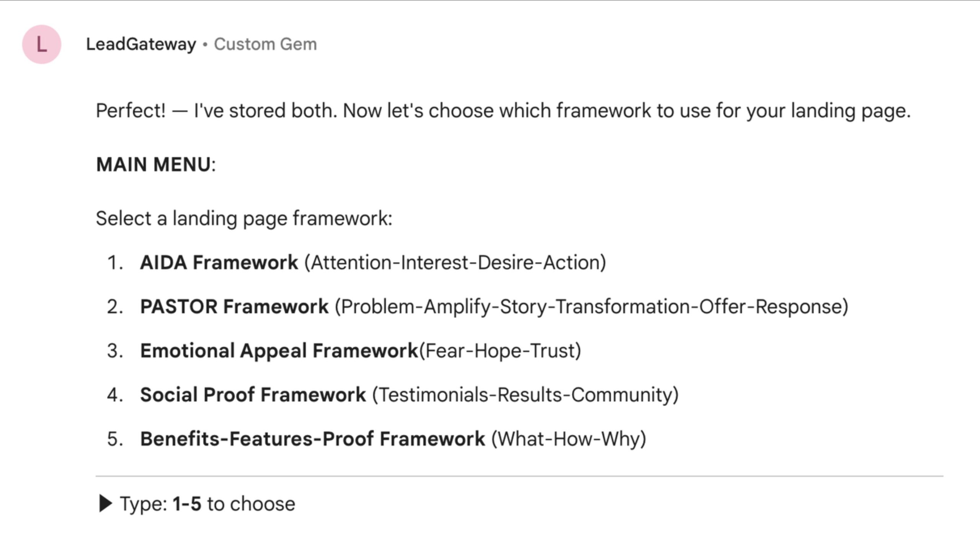This screenshot has width=980, height=544.
Task: Pick the Benefits-Features-Proof Framework item
Action: [312, 439]
